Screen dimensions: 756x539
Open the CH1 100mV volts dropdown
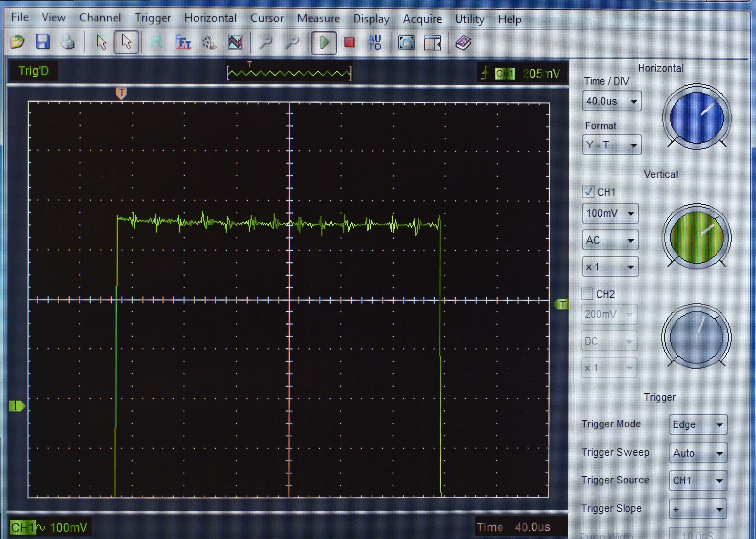point(610,213)
